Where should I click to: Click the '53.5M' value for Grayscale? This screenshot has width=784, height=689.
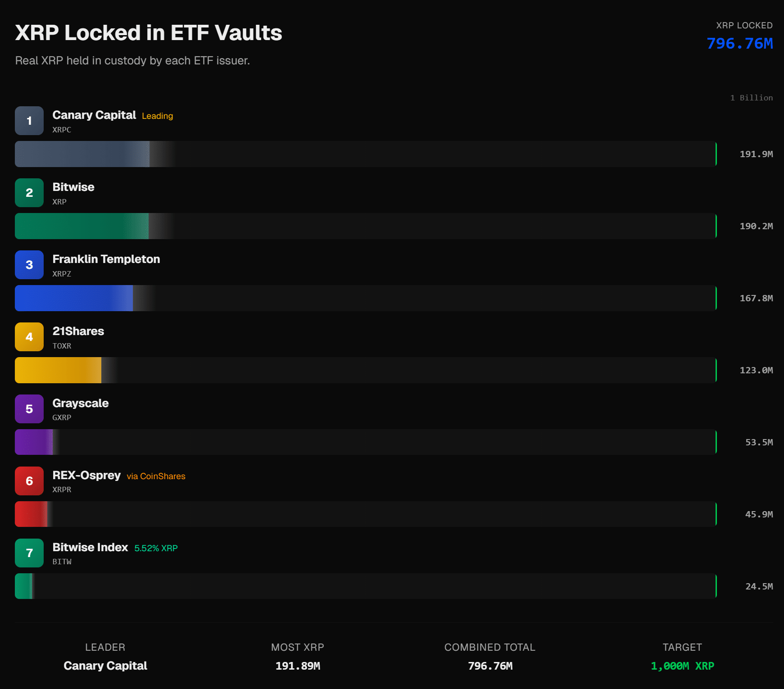click(x=759, y=442)
